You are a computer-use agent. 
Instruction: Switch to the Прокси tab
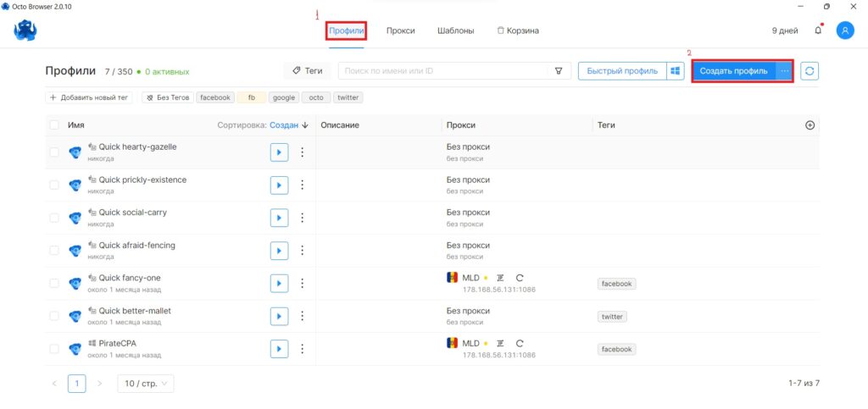click(401, 31)
